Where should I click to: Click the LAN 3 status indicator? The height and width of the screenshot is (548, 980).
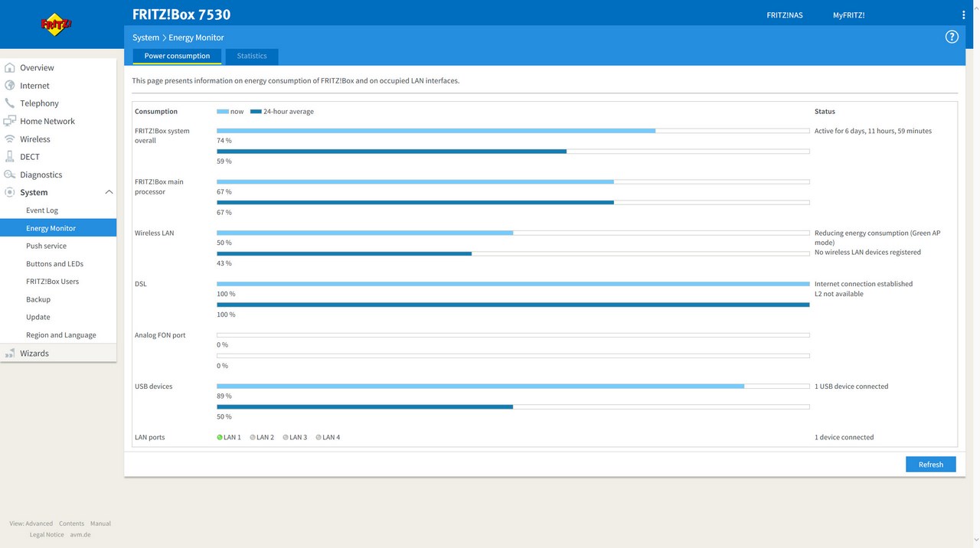pyautogui.click(x=286, y=438)
